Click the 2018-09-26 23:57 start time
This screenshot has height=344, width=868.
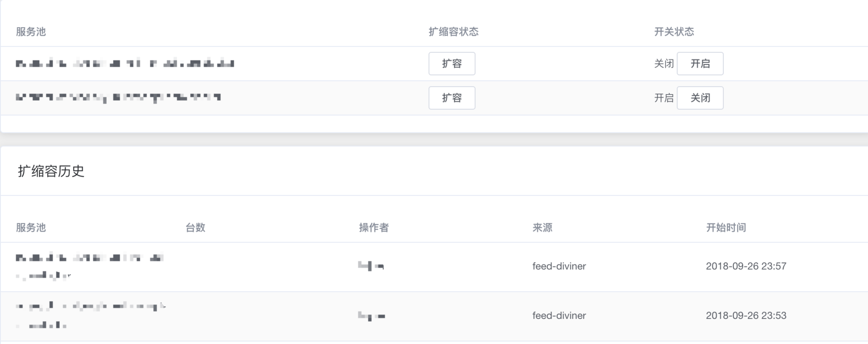746,266
